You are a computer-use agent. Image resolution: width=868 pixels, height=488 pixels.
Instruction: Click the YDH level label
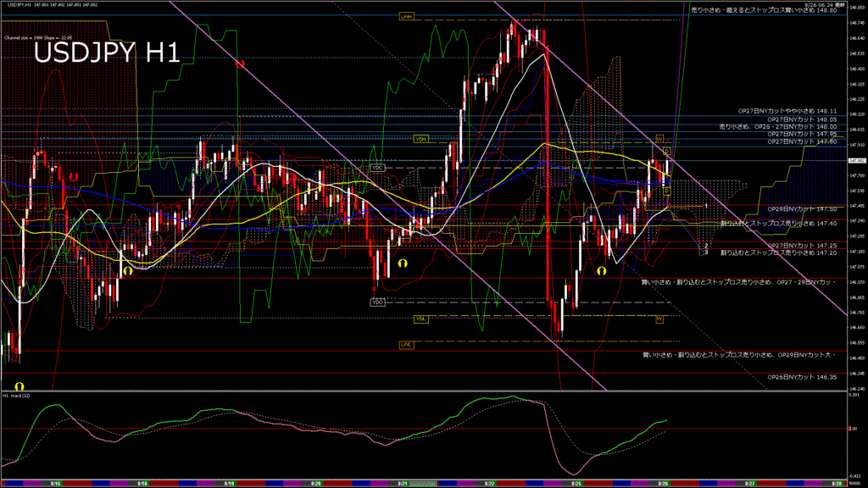tap(420, 138)
